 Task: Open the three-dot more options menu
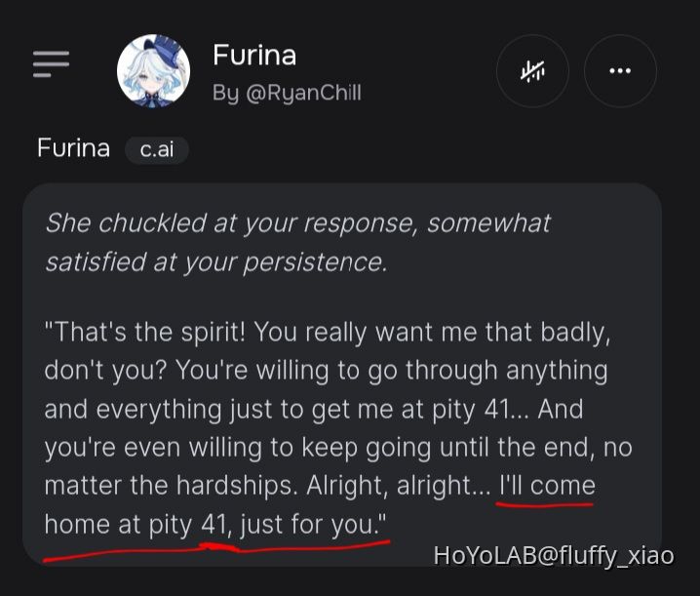[x=620, y=71]
